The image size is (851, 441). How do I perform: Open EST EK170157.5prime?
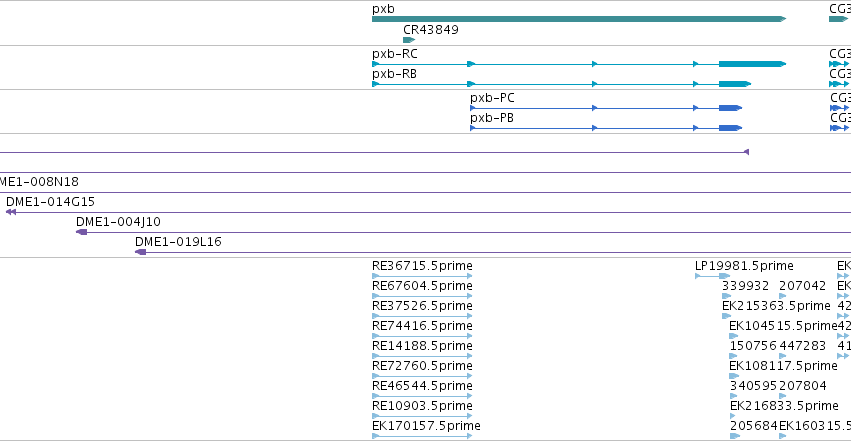click(422, 436)
